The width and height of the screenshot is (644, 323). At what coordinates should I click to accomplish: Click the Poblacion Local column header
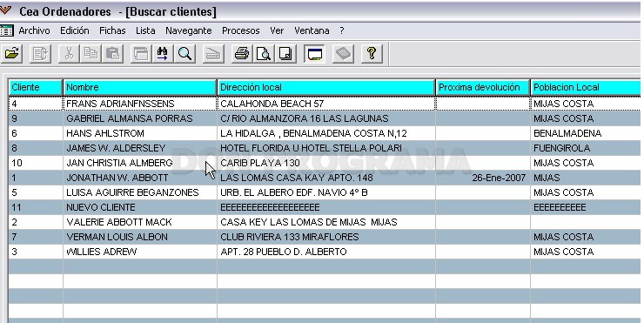[x=586, y=88]
